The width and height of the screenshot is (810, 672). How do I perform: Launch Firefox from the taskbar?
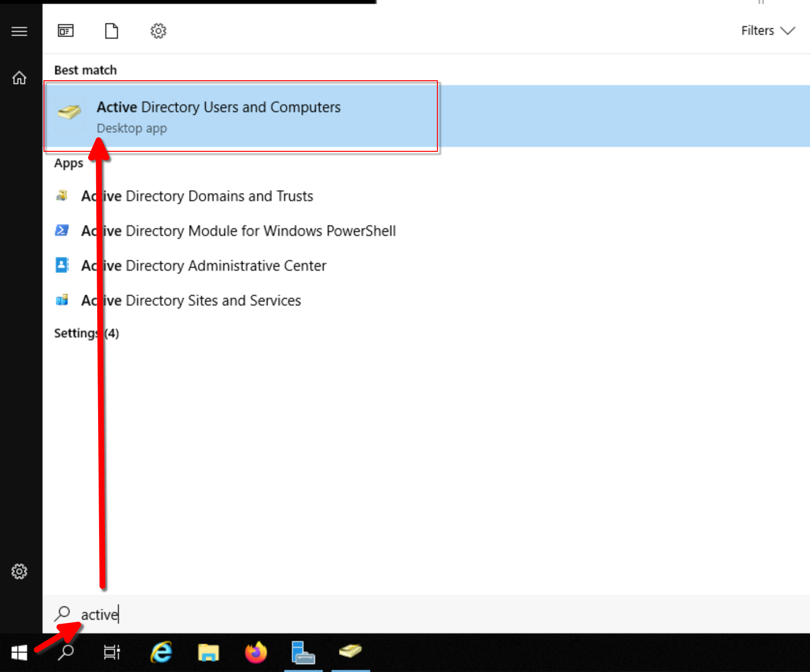pos(256,653)
